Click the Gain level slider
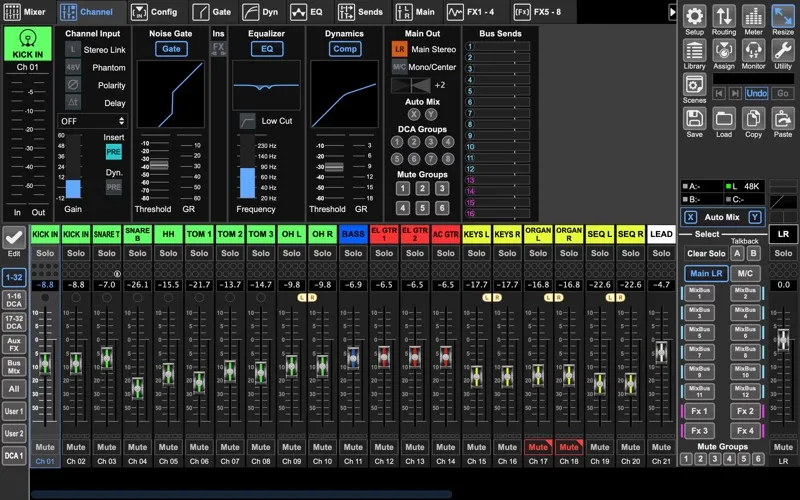Viewport: 800px width, 500px height. tap(73, 166)
